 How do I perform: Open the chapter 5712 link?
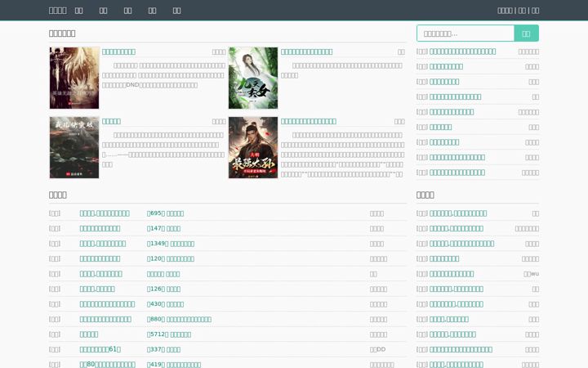pyautogui.click(x=169, y=334)
